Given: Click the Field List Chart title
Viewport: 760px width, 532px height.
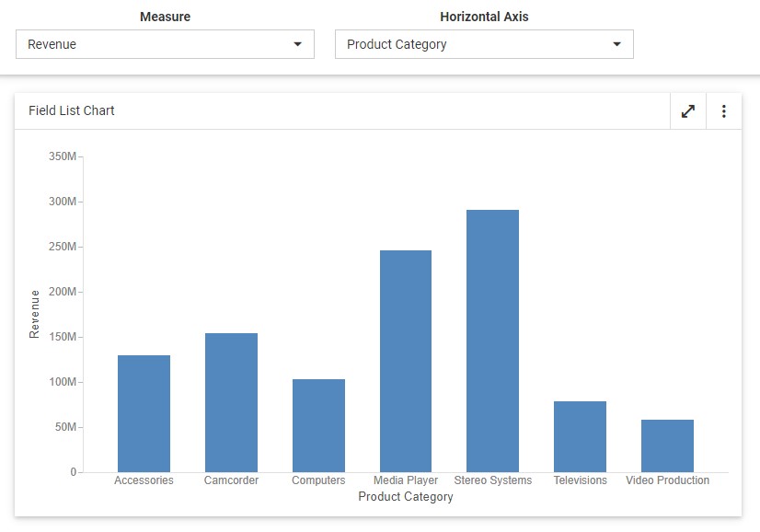Looking at the screenshot, I should [72, 110].
